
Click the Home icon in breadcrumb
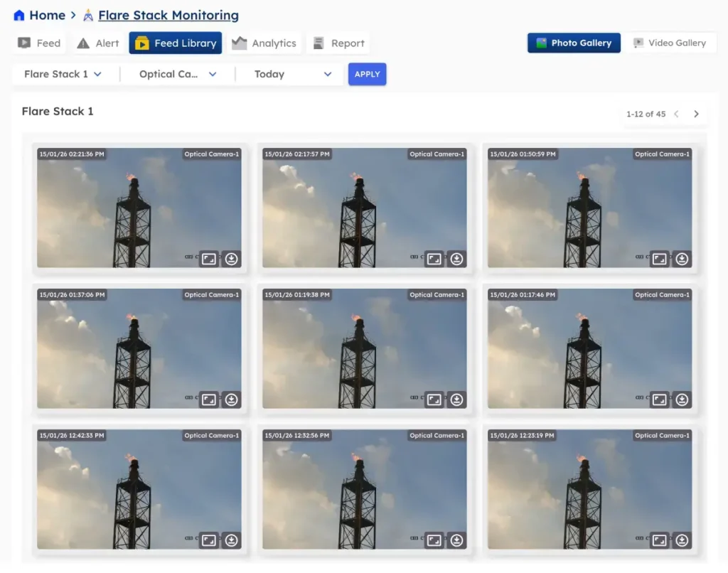19,15
